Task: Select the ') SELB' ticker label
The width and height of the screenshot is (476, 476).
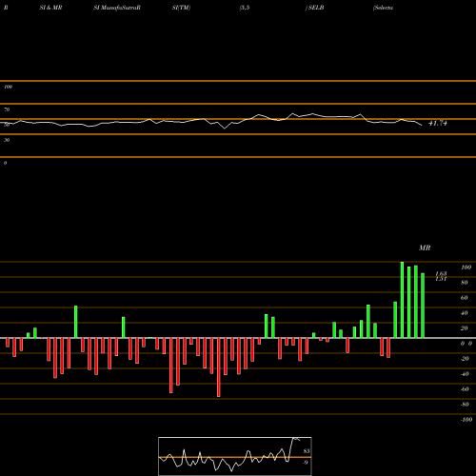Action: [314, 8]
